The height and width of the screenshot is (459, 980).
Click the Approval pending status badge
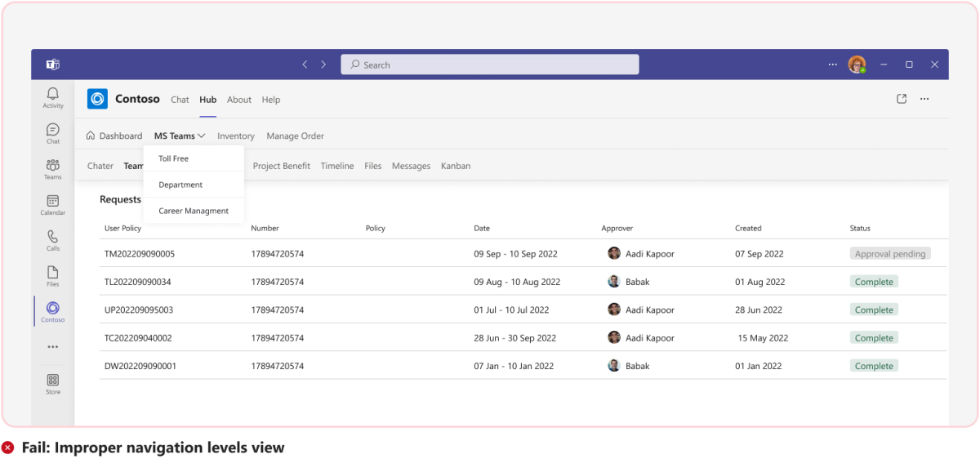(x=890, y=254)
